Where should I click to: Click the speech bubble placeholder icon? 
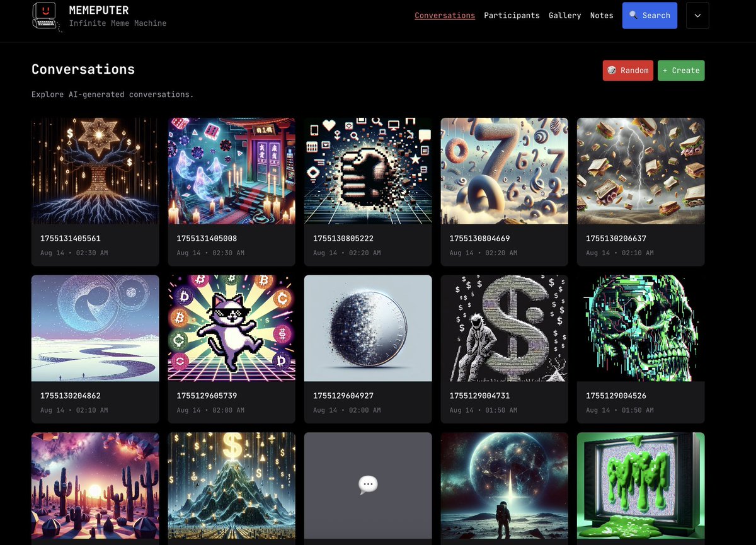point(368,485)
